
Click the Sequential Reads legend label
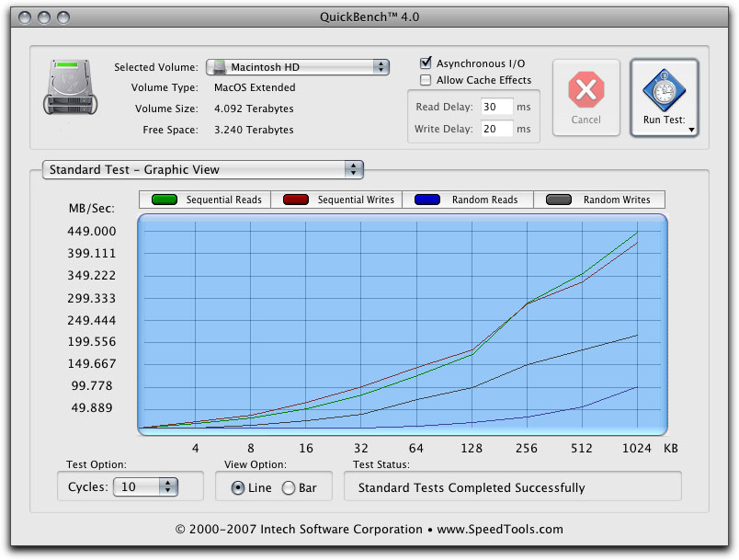click(224, 200)
